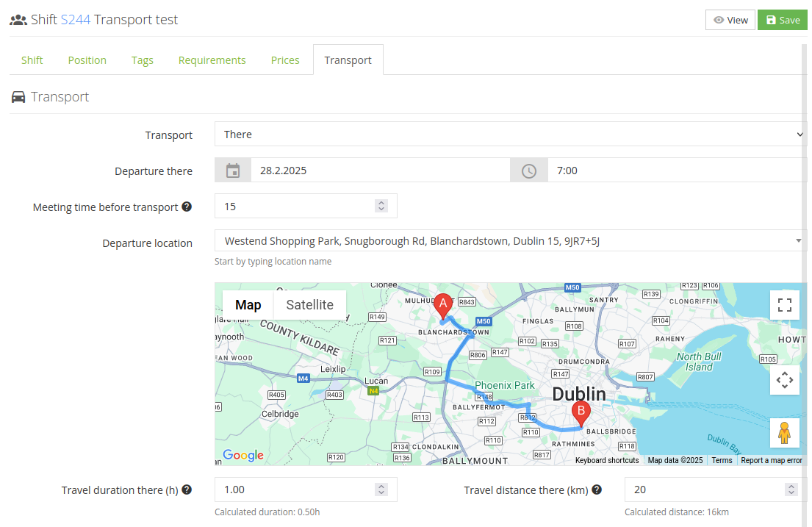This screenshot has height=527, width=812.
Task: Click the departure time field 7:00
Action: coord(678,171)
